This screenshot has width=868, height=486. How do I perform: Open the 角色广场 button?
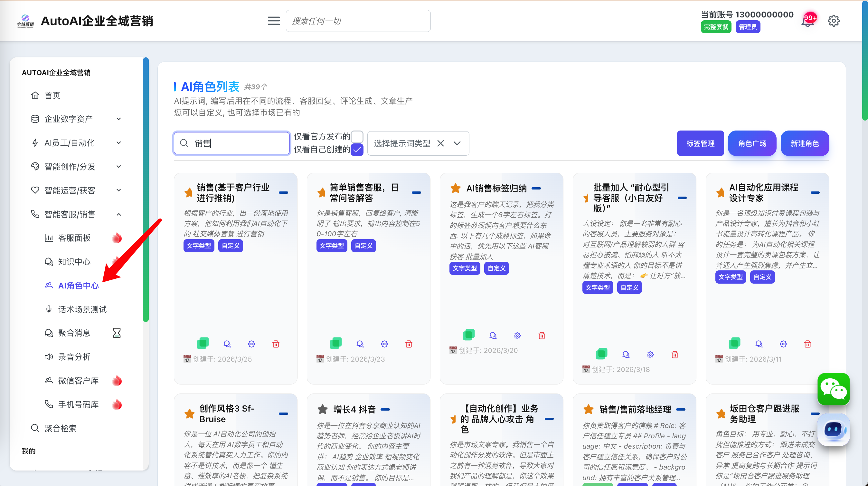(x=752, y=143)
